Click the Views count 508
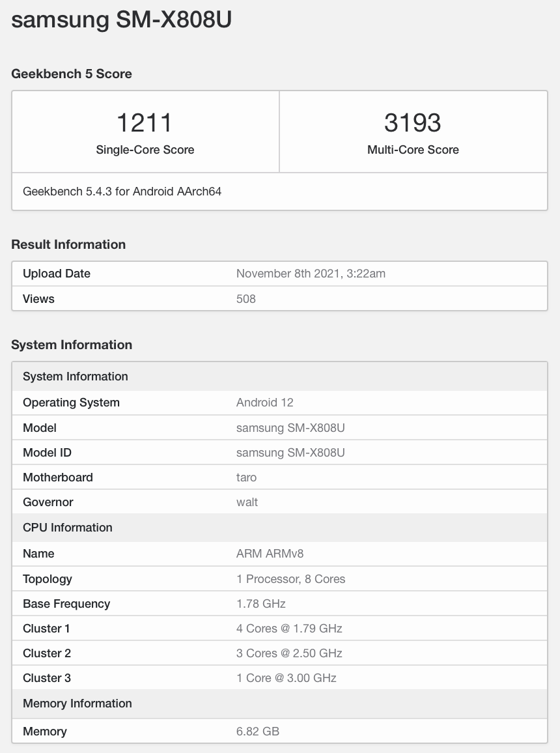The width and height of the screenshot is (560, 753). (246, 299)
